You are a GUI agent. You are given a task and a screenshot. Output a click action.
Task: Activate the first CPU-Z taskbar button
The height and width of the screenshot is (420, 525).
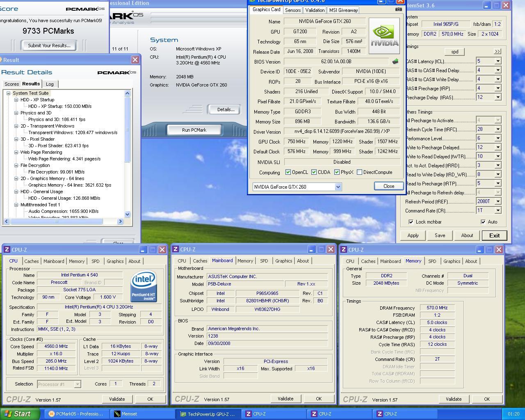click(274, 414)
